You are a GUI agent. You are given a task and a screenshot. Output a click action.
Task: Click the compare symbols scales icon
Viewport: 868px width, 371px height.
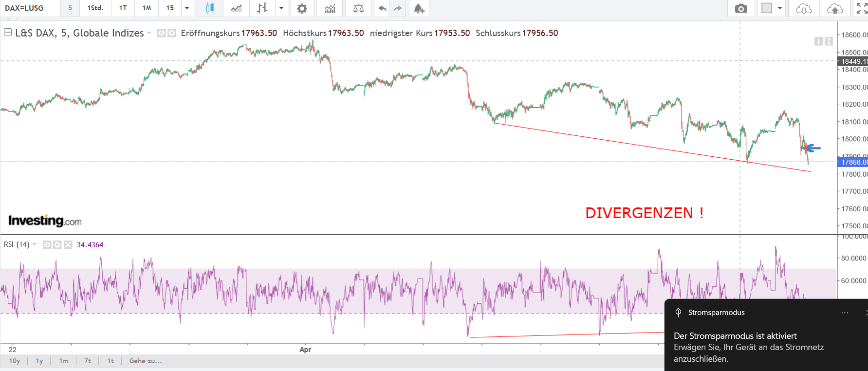tap(358, 8)
